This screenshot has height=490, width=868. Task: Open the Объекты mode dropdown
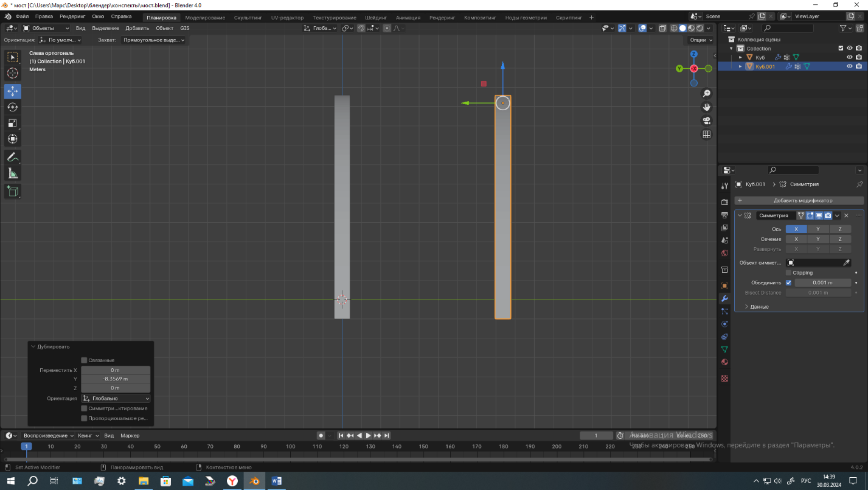[46, 28]
